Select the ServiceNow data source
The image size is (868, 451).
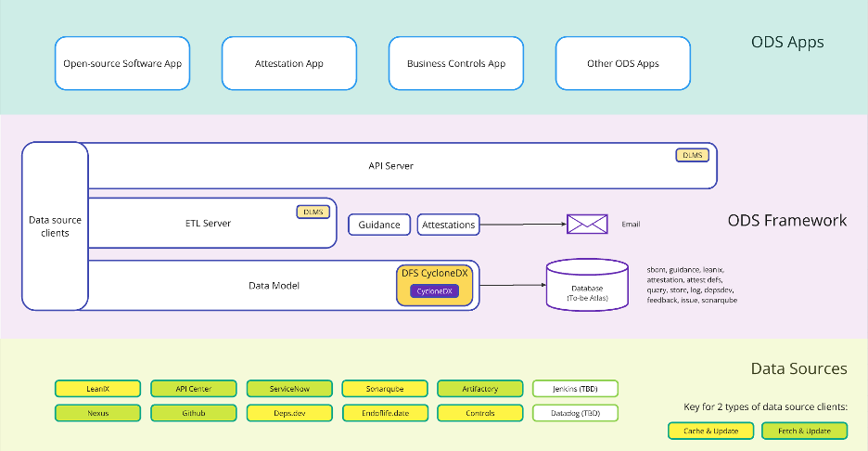pyautogui.click(x=289, y=389)
